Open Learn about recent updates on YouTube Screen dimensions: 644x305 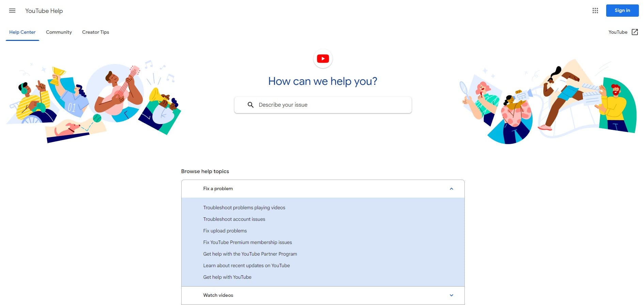click(247, 265)
